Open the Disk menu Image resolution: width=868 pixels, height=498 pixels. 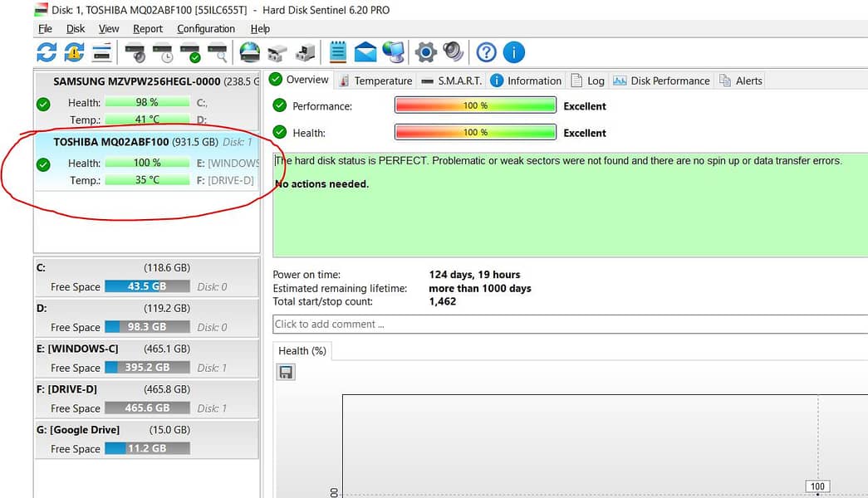[x=76, y=29]
